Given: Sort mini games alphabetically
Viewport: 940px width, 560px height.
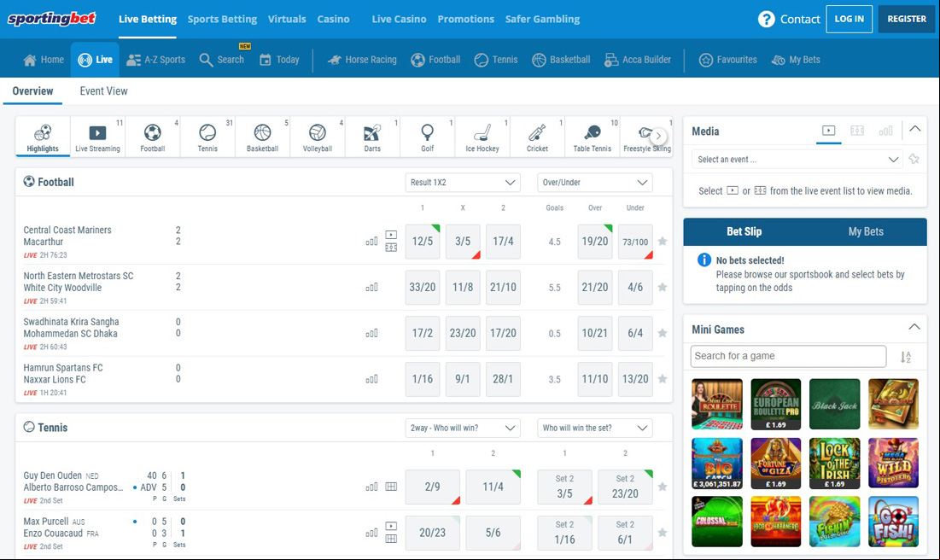Looking at the screenshot, I should tap(905, 358).
